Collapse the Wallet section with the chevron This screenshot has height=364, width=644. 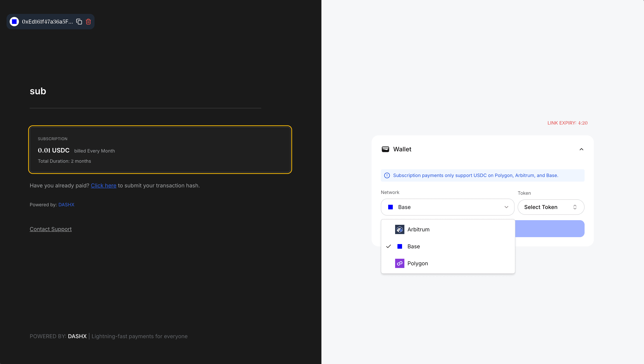click(x=581, y=149)
